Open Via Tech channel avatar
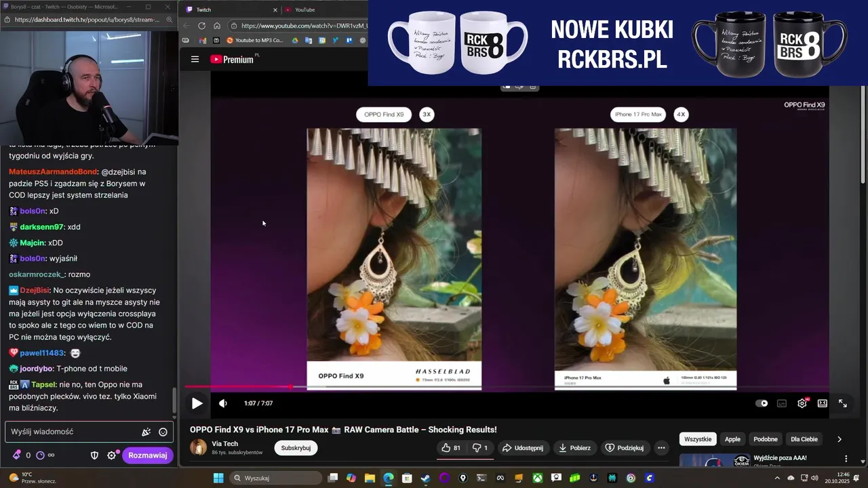The image size is (868, 488). [x=199, y=447]
